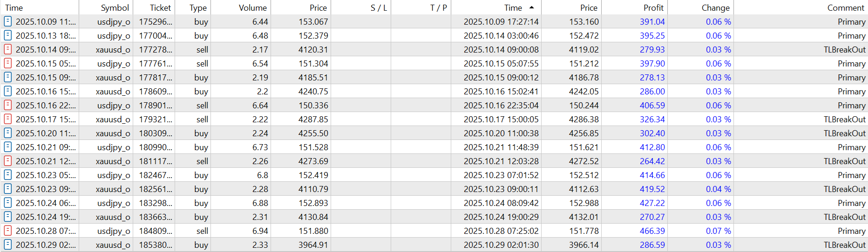Click the S / L column header
This screenshot has height=252, width=868.
379,7
